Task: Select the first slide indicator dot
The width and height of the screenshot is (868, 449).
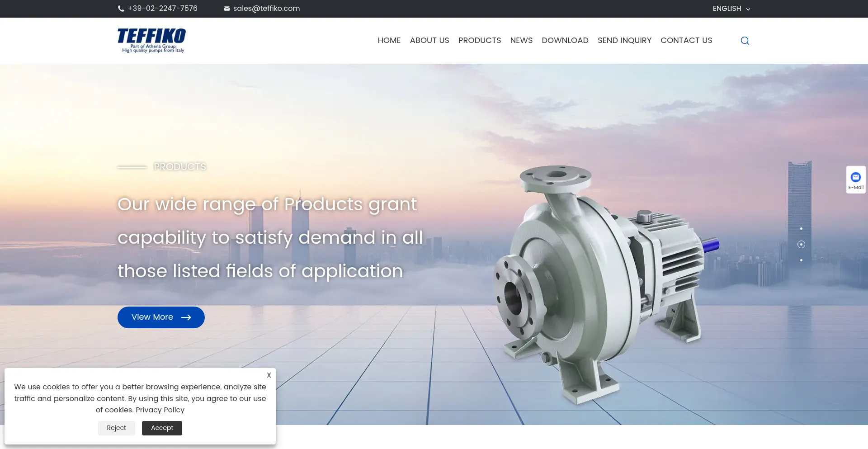Action: tap(801, 229)
